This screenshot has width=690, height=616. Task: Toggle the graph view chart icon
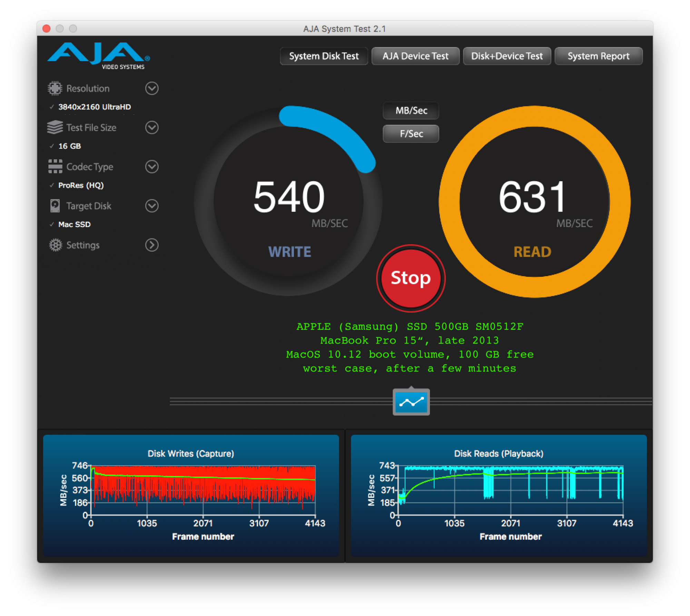(411, 402)
